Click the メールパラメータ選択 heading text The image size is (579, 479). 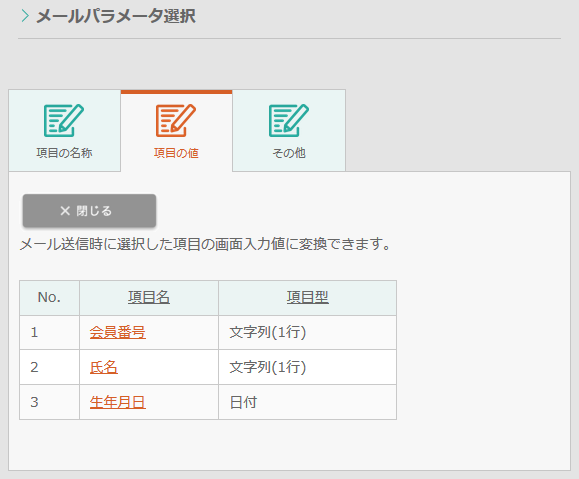tap(116, 16)
